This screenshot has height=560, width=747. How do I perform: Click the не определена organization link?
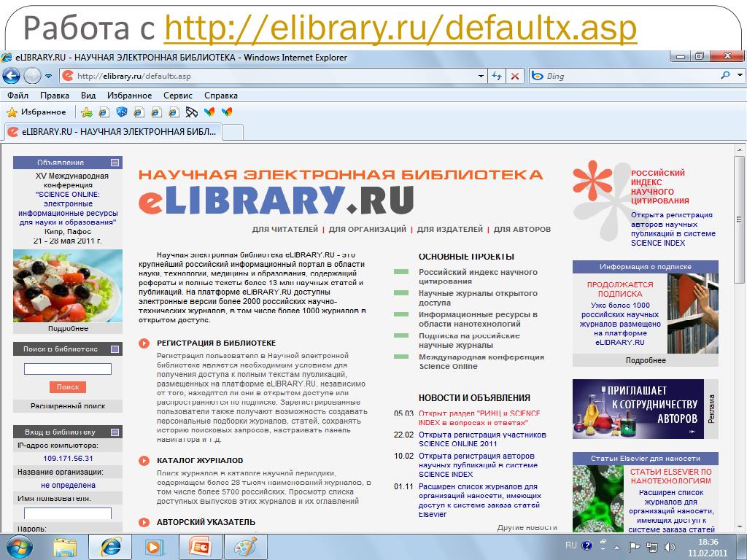coord(68,485)
